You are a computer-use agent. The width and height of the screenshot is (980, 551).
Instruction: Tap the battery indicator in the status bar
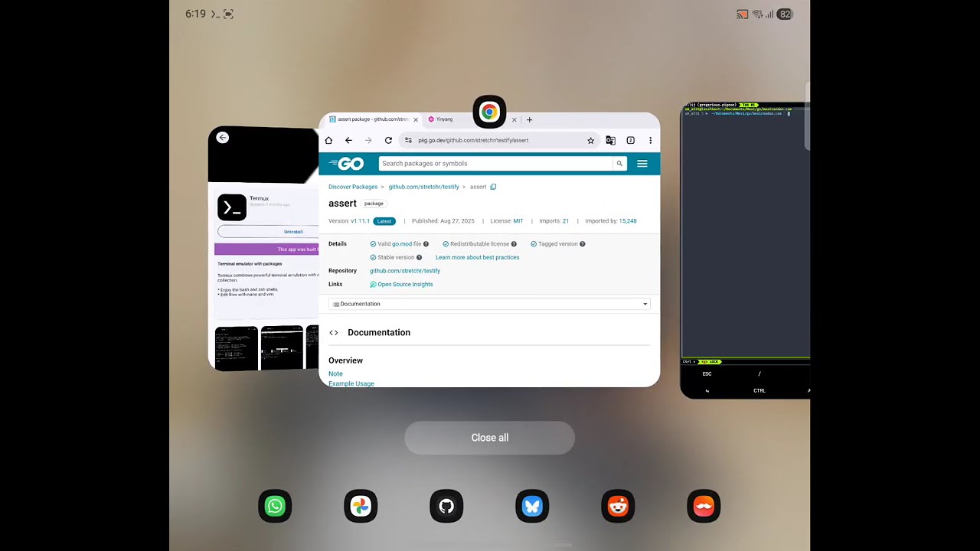tap(785, 14)
